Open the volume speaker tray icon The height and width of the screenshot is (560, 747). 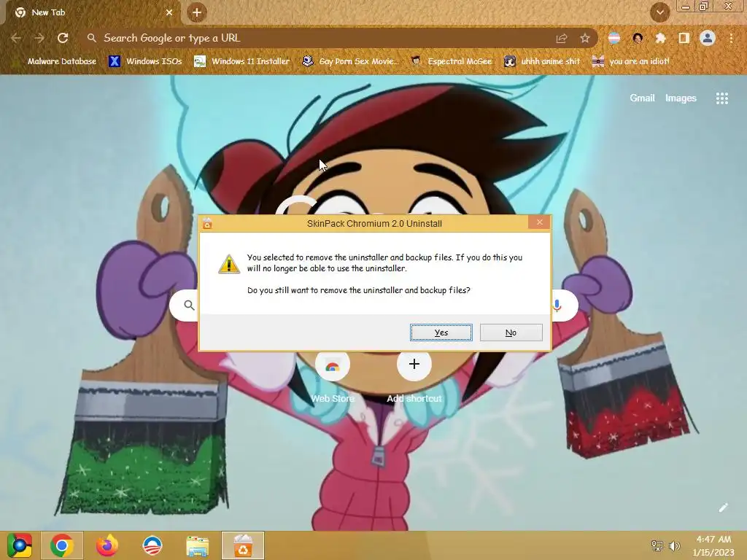(674, 545)
